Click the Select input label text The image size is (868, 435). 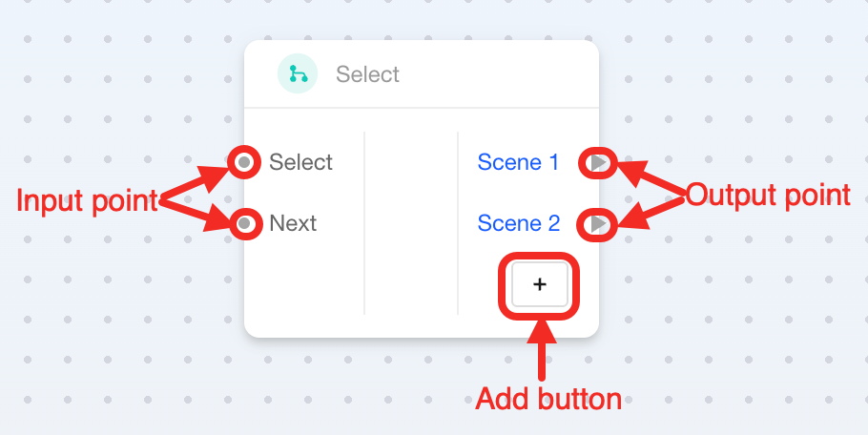[x=300, y=162]
